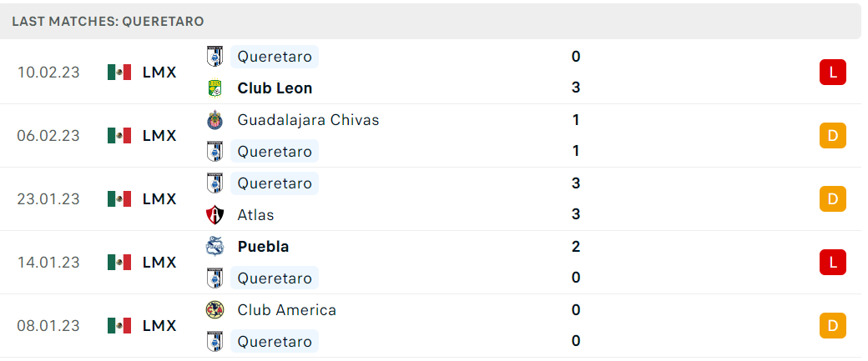Open the Puebla team link
Image resolution: width=868 pixels, height=361 pixels.
point(263,247)
